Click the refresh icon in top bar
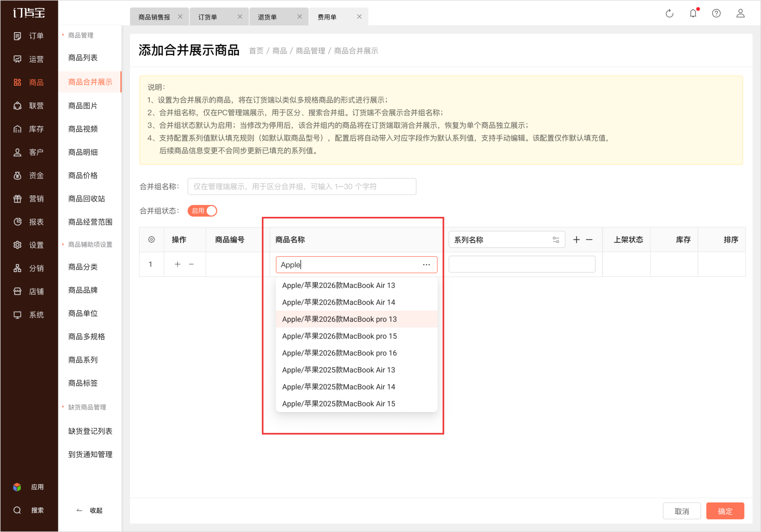 point(669,14)
